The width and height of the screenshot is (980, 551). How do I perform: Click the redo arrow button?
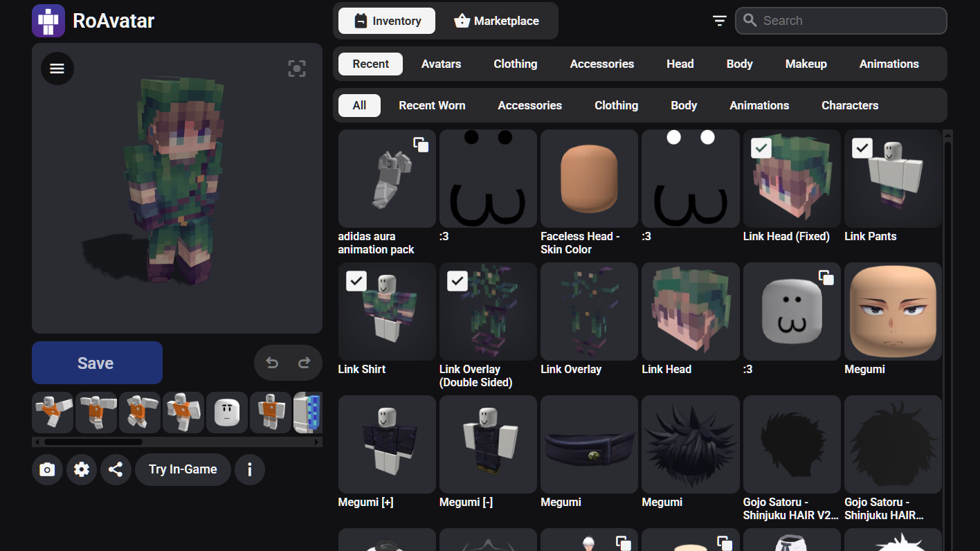[x=304, y=363]
